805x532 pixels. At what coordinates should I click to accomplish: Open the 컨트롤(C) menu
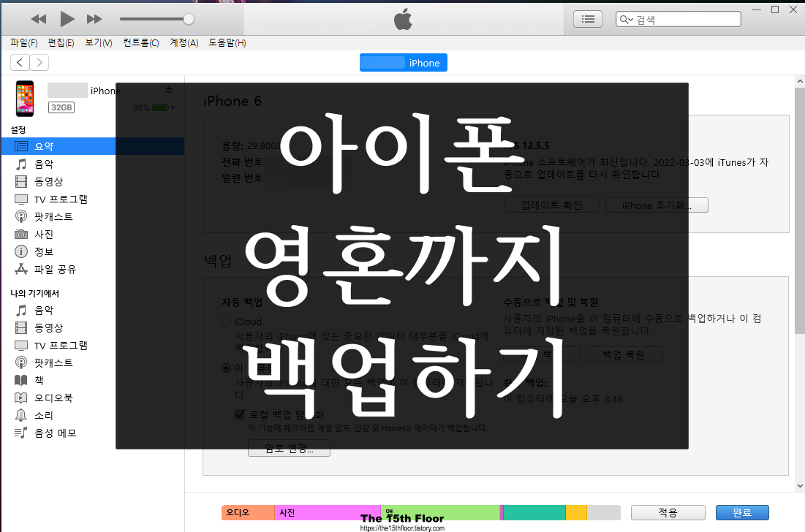point(140,43)
